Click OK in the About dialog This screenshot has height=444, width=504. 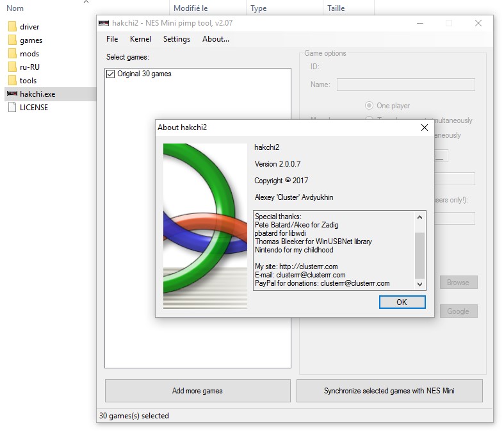(402, 302)
